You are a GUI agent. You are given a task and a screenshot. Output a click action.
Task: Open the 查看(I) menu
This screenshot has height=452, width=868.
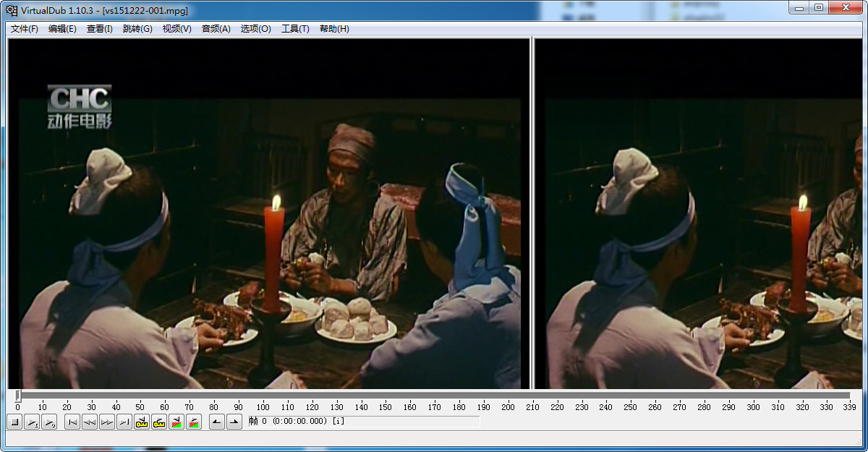(100, 29)
